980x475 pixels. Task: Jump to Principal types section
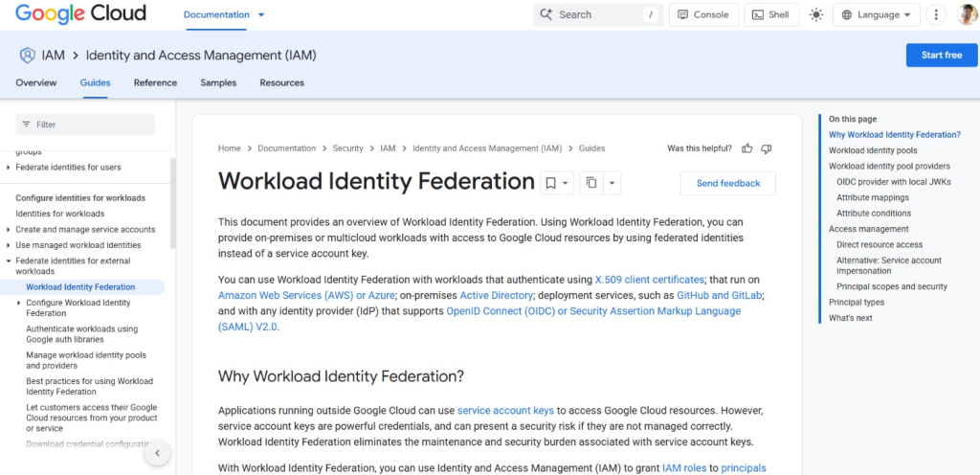[x=857, y=302]
